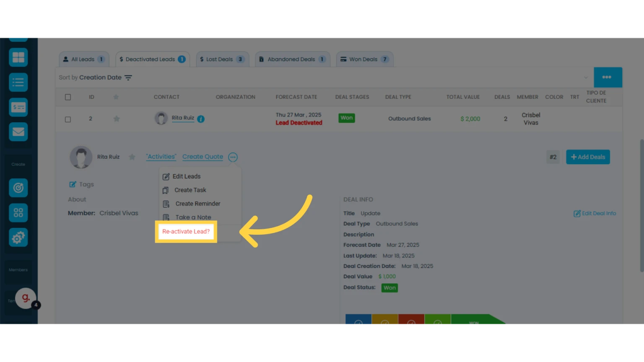
Task: Click the large Rita Ruiz profile photo
Action: (x=81, y=157)
